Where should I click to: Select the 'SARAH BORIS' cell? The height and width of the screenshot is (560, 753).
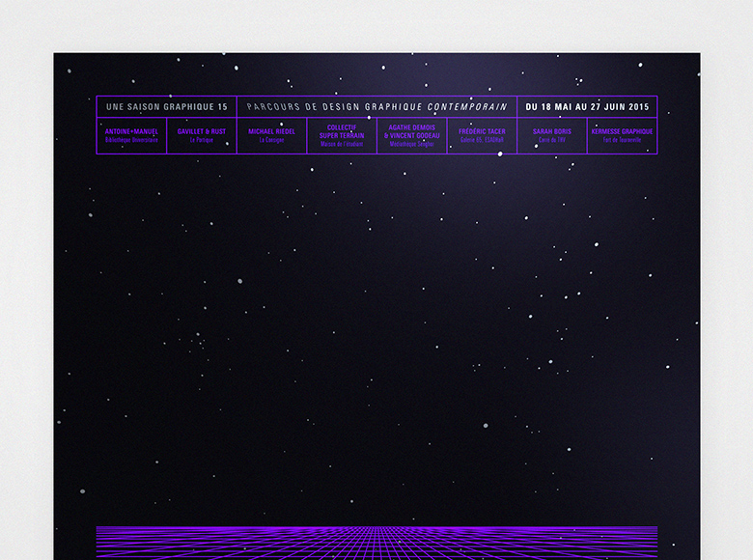[x=552, y=136]
